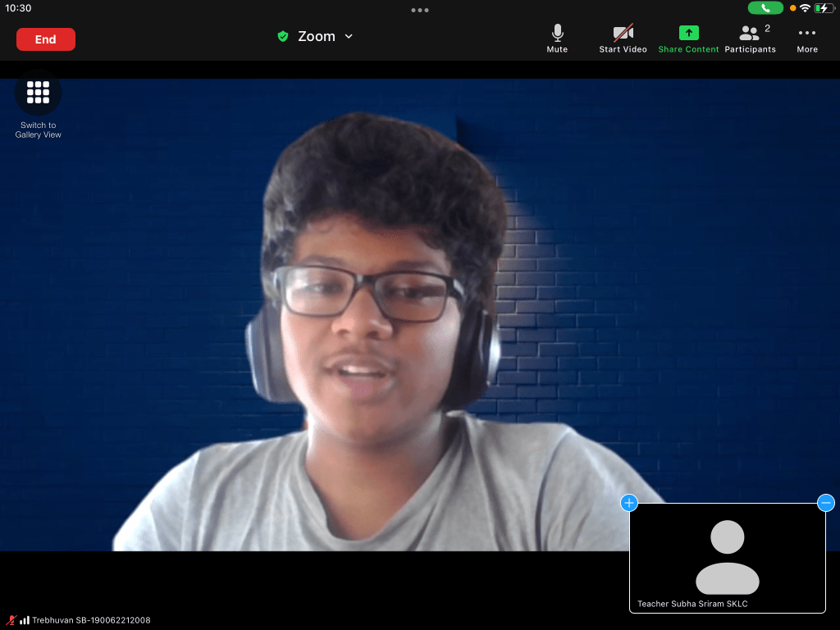Tap the green encryption shield icon
Screen dimensions: 840x630
pyautogui.click(x=283, y=36)
